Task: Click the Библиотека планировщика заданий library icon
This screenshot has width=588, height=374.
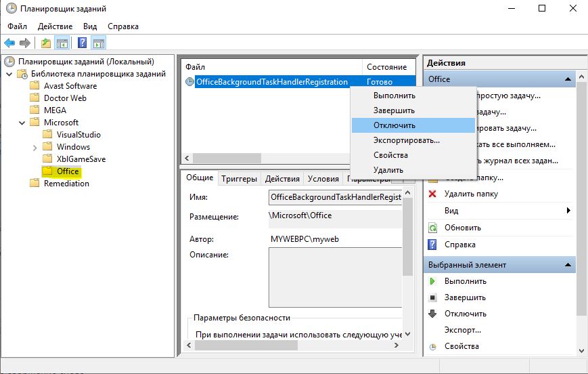Action: (22, 74)
